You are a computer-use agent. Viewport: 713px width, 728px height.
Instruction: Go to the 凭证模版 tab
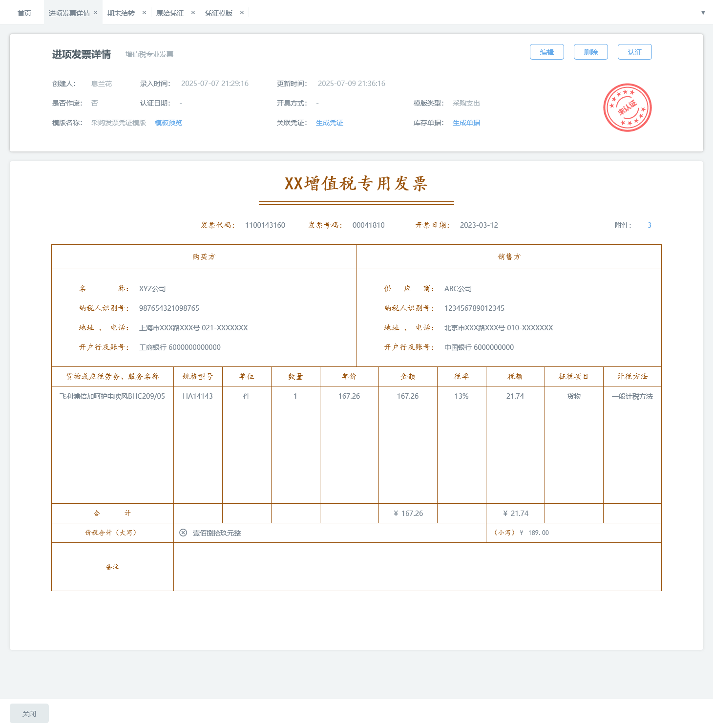click(219, 13)
